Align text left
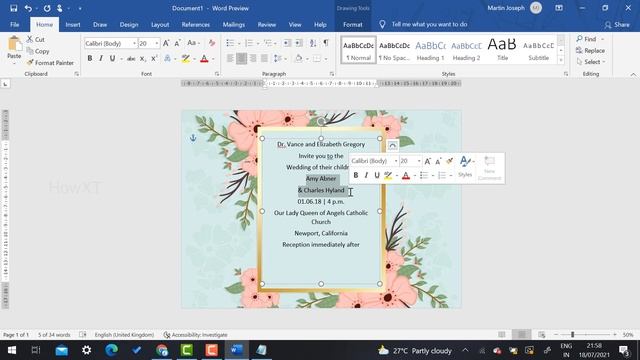Viewport: 640px width, 360px height. click(x=230, y=59)
